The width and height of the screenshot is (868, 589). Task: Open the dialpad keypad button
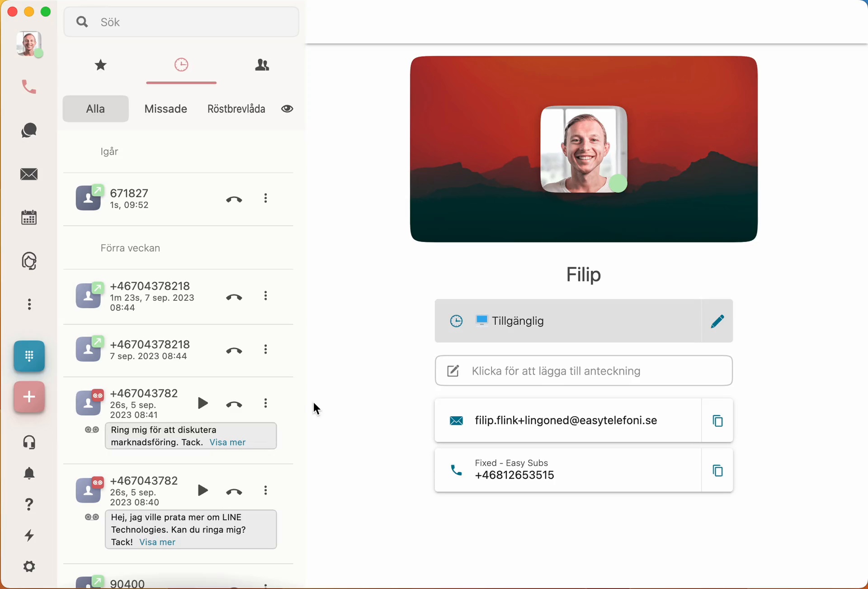pyautogui.click(x=29, y=356)
